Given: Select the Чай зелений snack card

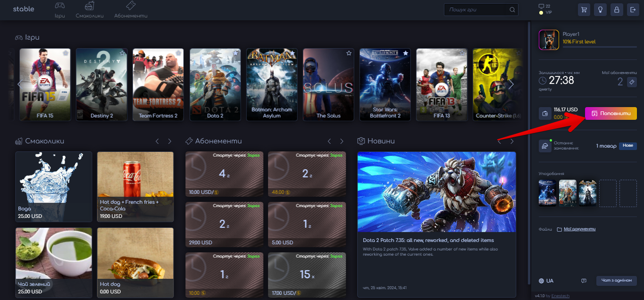Looking at the screenshot, I should [x=54, y=263].
